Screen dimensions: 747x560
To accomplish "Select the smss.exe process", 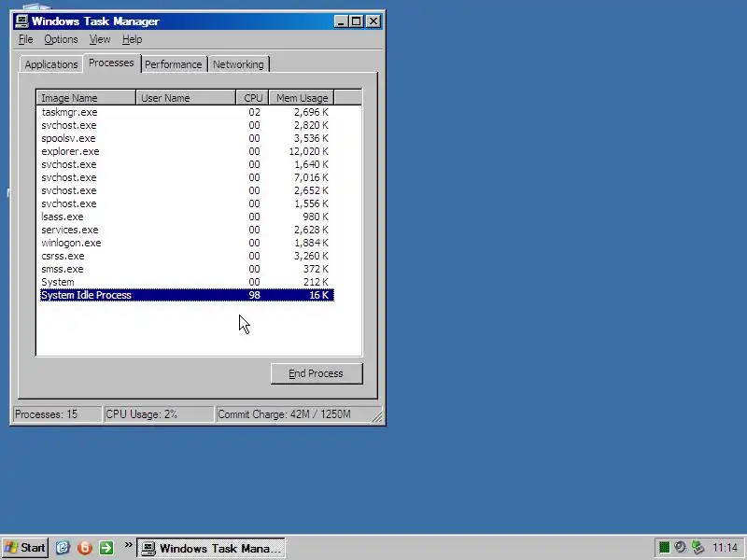I will tap(187, 269).
